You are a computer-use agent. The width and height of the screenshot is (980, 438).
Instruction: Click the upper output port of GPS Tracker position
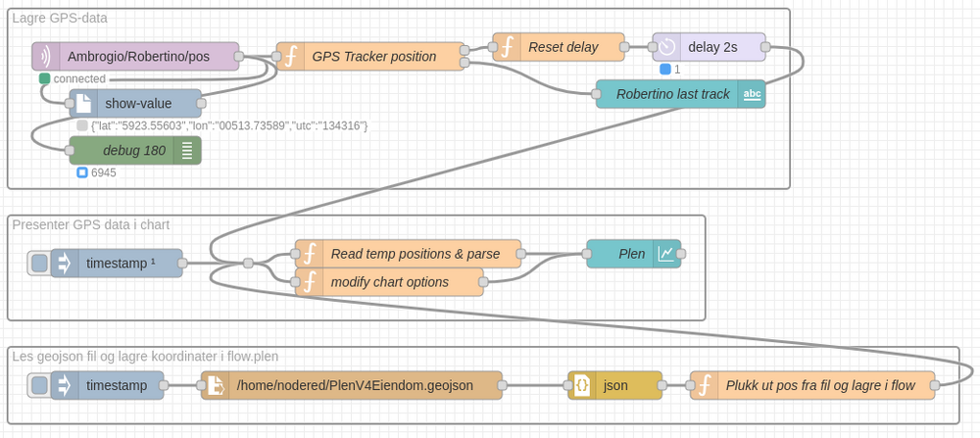[465, 51]
